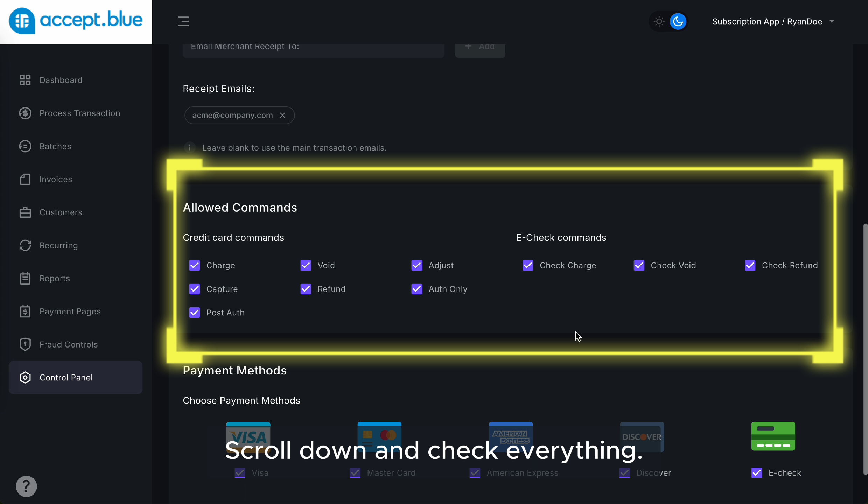Open the Batches section
Screen dimensions: 868x504
coord(55,146)
